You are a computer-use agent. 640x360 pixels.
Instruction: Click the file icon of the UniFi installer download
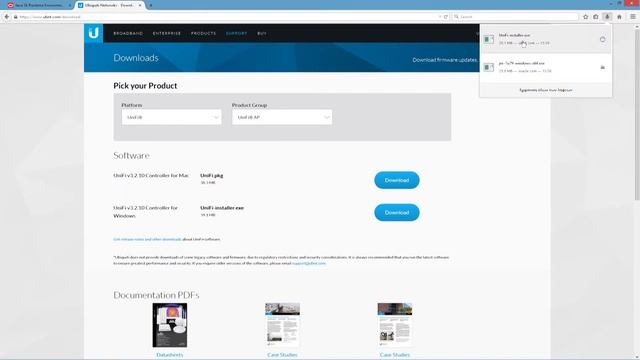(x=489, y=39)
